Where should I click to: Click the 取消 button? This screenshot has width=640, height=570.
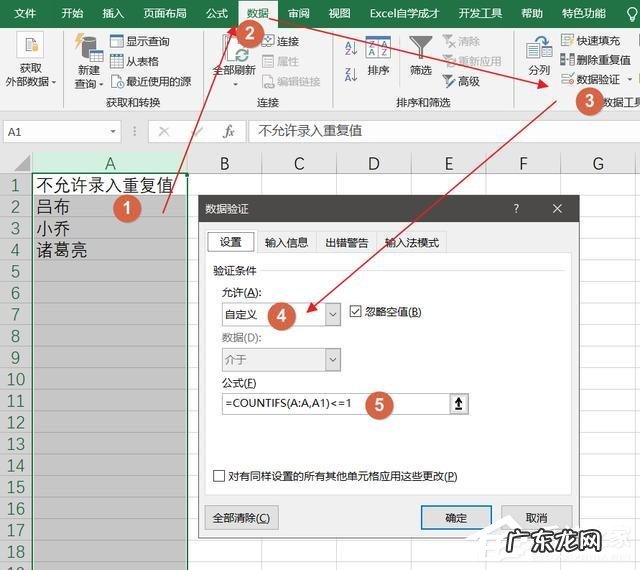pyautogui.click(x=536, y=518)
